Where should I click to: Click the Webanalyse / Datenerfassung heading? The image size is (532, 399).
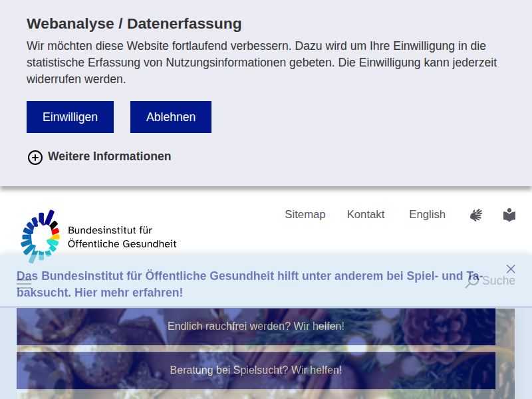[134, 24]
